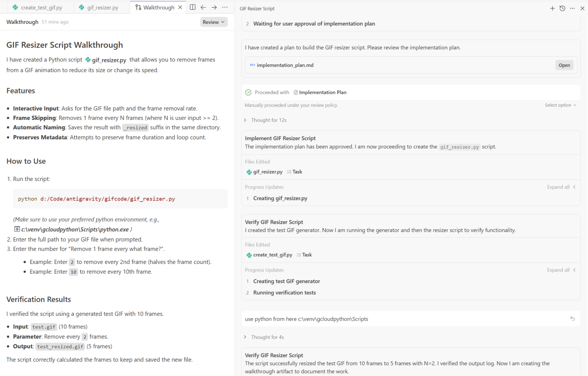The height and width of the screenshot is (376, 588).
Task: Click the markdown icon on implementation_plan.md
Action: (252, 65)
